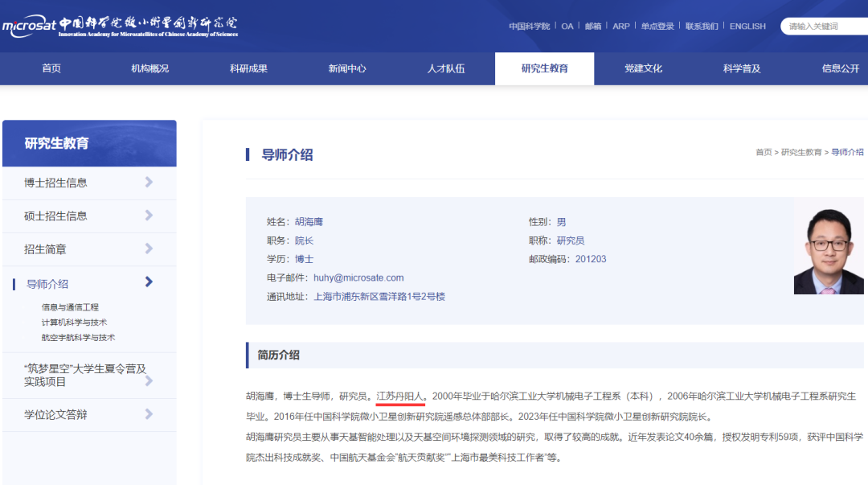Click the 首页 breadcrumb link

764,152
